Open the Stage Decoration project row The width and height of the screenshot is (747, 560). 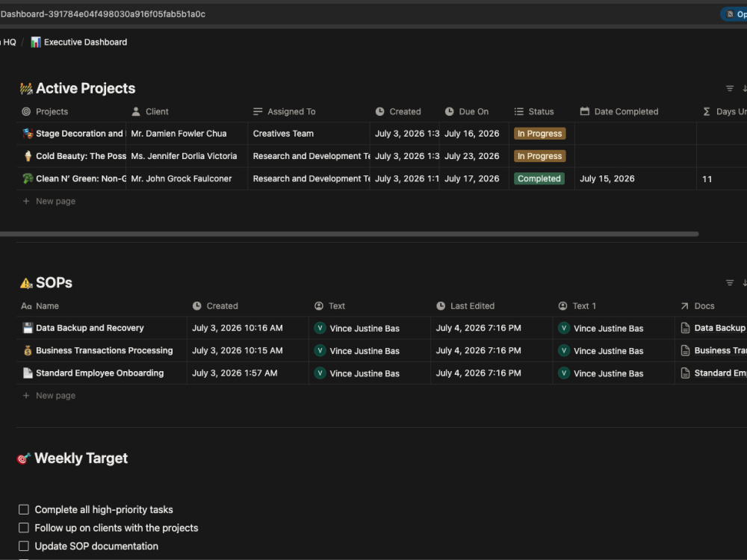[x=80, y=134]
